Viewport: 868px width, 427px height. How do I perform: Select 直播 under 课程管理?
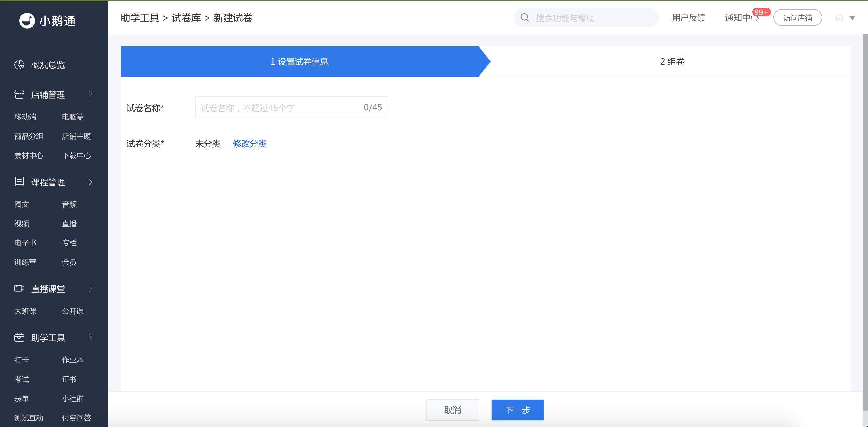69,223
